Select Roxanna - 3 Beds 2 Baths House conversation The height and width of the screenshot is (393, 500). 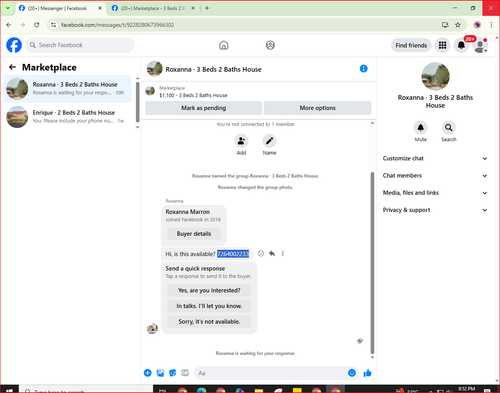coord(68,89)
